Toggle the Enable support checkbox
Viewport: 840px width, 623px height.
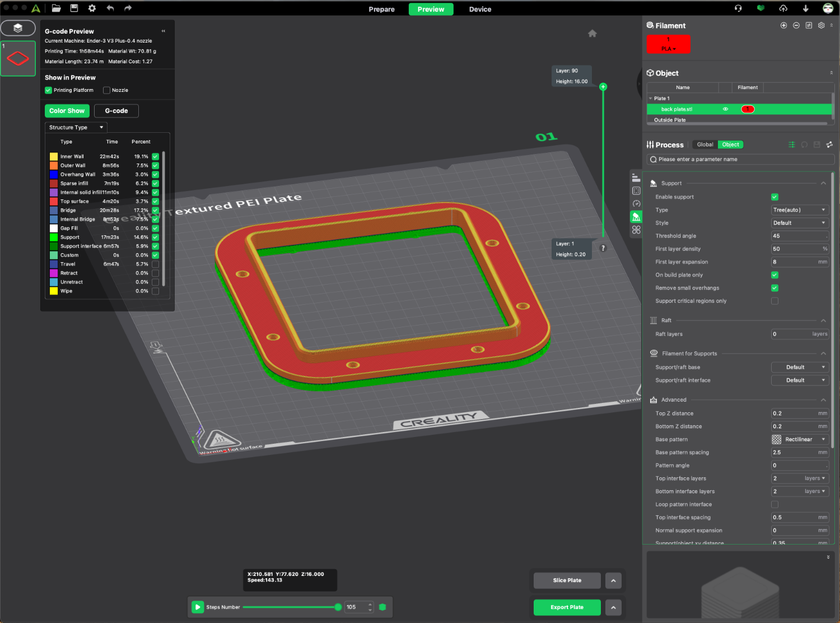pyautogui.click(x=774, y=197)
